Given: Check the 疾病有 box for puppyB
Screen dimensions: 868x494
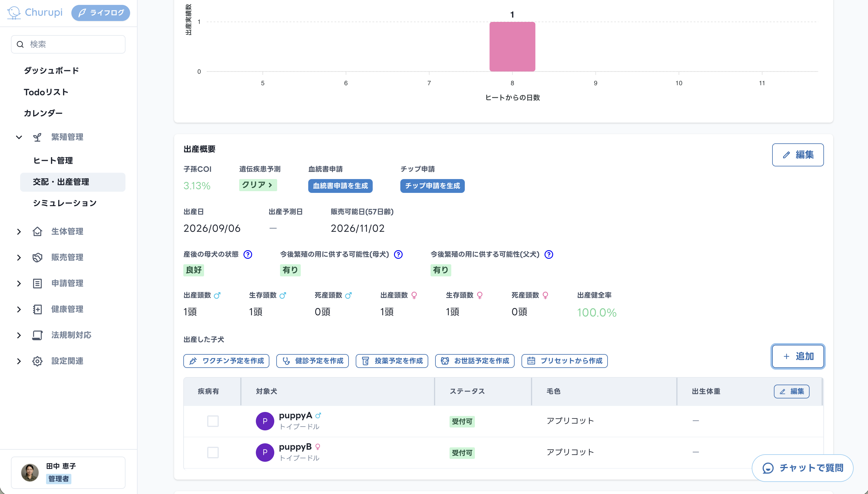Looking at the screenshot, I should point(213,452).
